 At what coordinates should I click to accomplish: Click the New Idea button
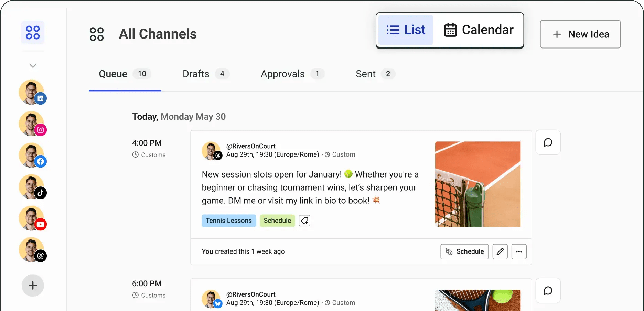(580, 34)
